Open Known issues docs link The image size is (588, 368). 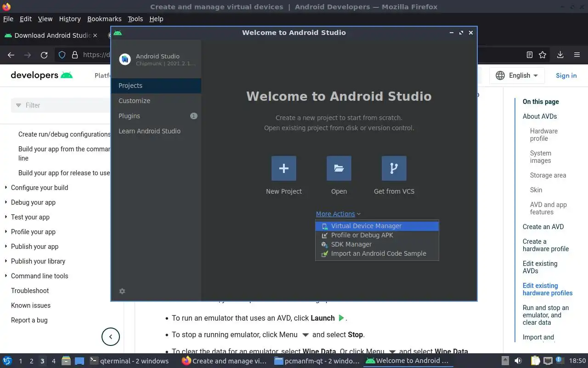31,305
